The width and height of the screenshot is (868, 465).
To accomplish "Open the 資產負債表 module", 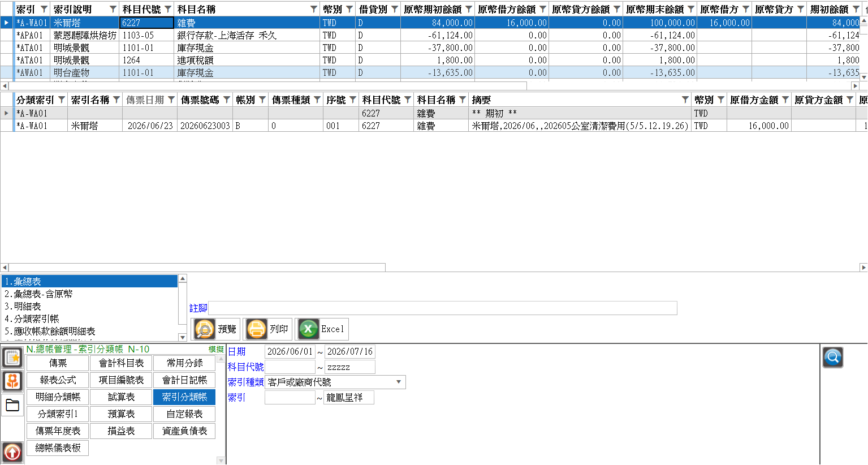I will click(x=184, y=431).
